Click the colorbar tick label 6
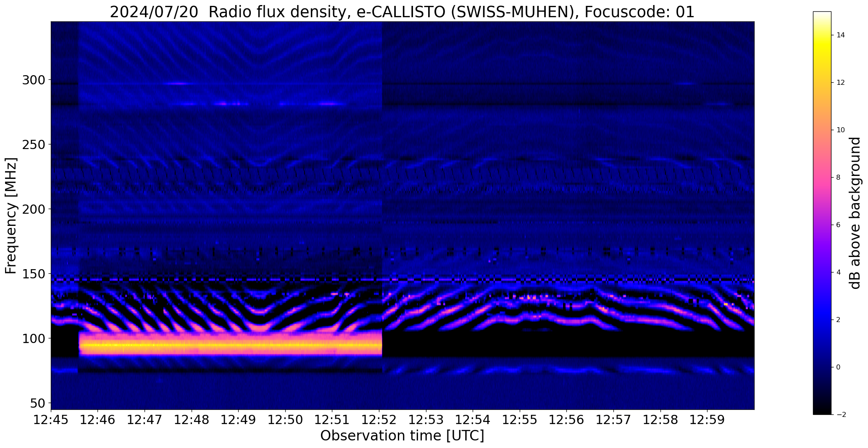 coord(839,225)
